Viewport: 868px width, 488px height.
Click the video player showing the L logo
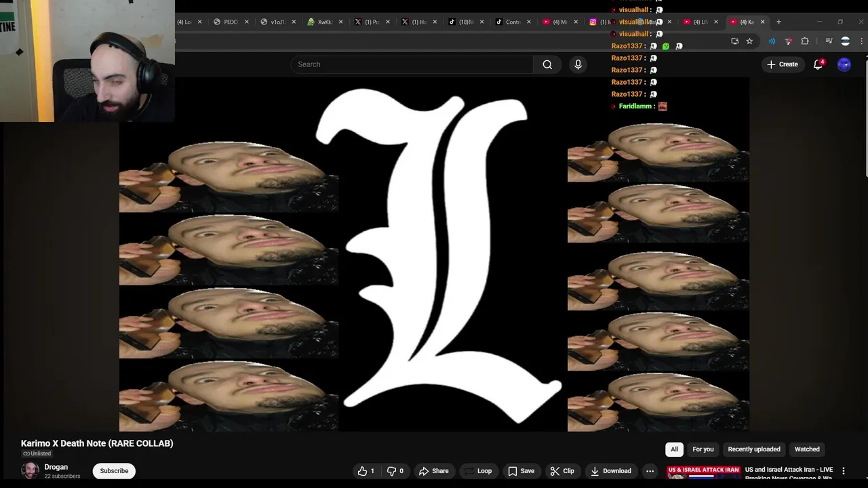click(434, 254)
